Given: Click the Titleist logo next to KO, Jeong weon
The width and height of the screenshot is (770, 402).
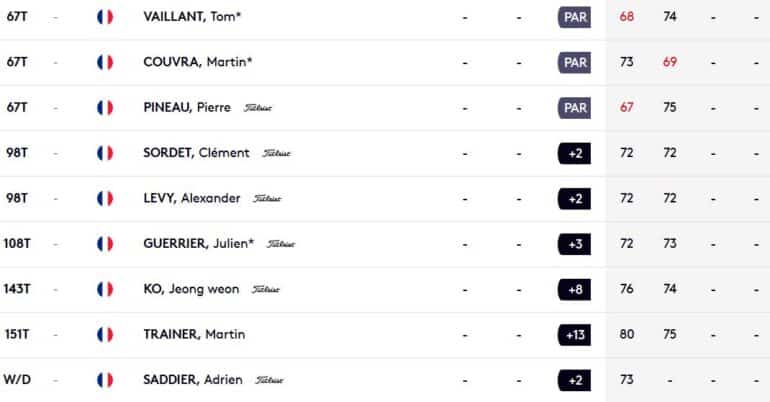Looking at the screenshot, I should click(266, 290).
